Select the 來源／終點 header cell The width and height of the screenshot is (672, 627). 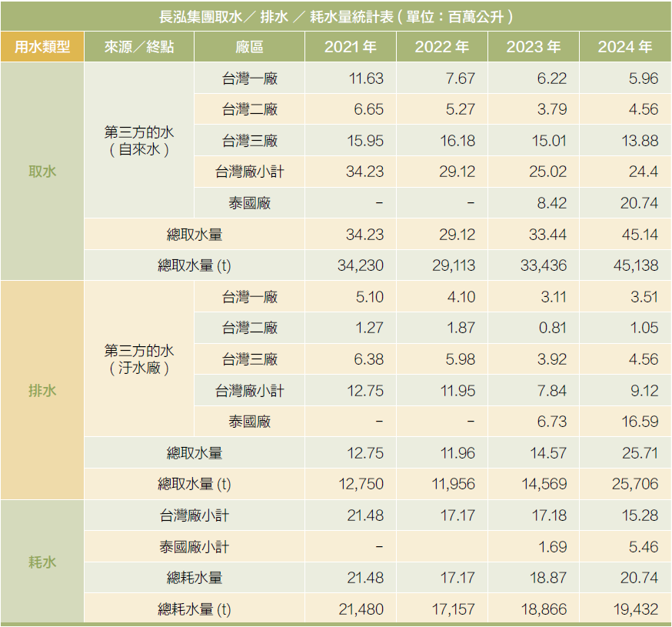tap(139, 47)
